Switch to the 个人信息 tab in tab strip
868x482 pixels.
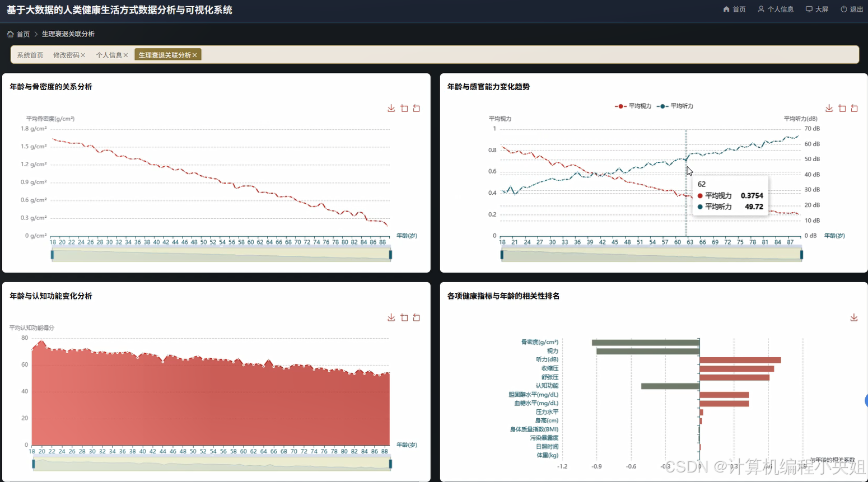click(x=109, y=55)
